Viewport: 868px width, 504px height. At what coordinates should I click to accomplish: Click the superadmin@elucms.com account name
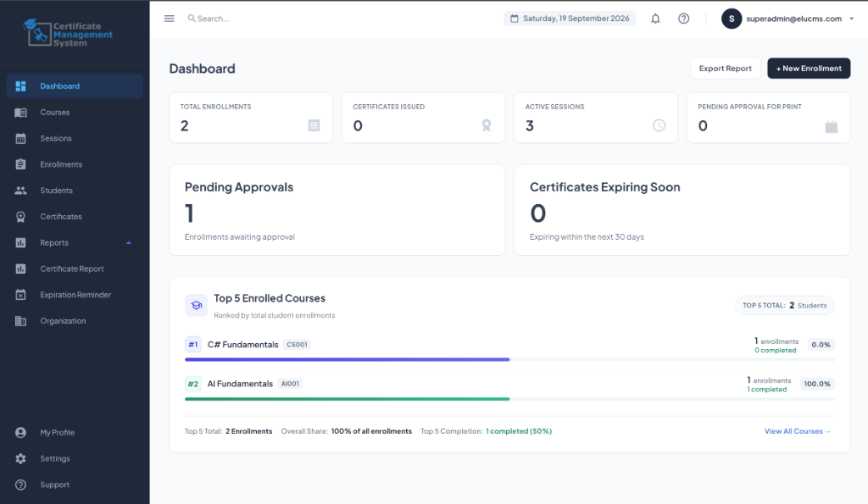click(x=793, y=19)
